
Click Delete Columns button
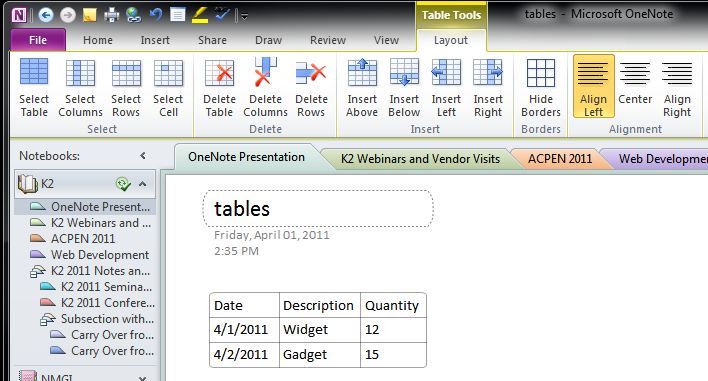coord(266,88)
